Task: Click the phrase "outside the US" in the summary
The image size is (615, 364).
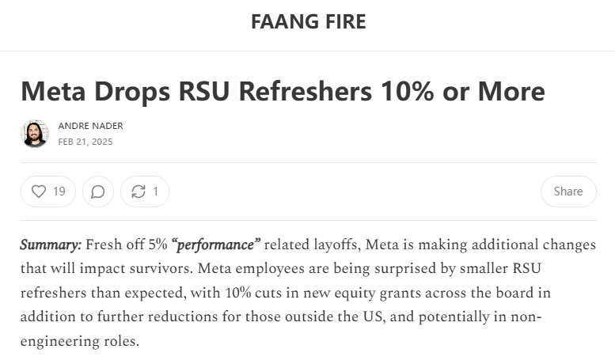Action: 334,317
